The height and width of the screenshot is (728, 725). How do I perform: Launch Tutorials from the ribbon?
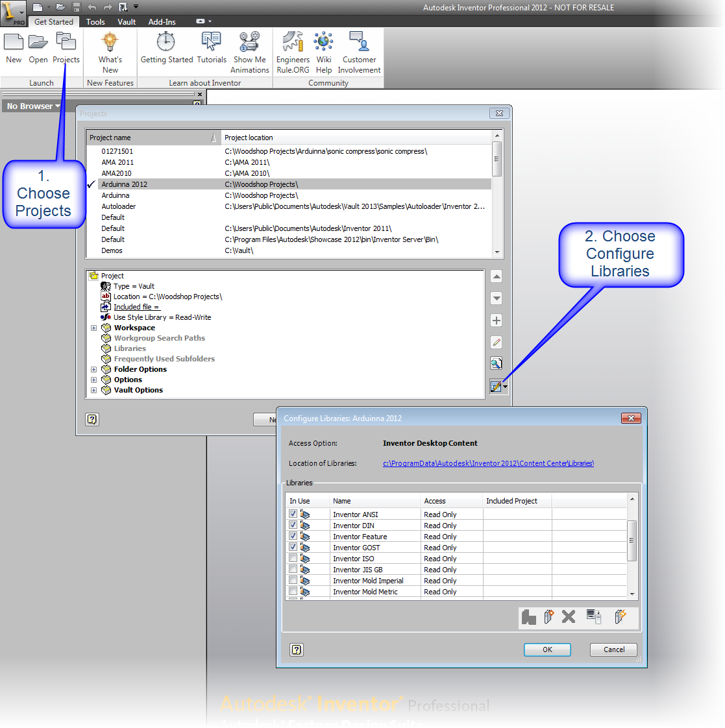212,42
